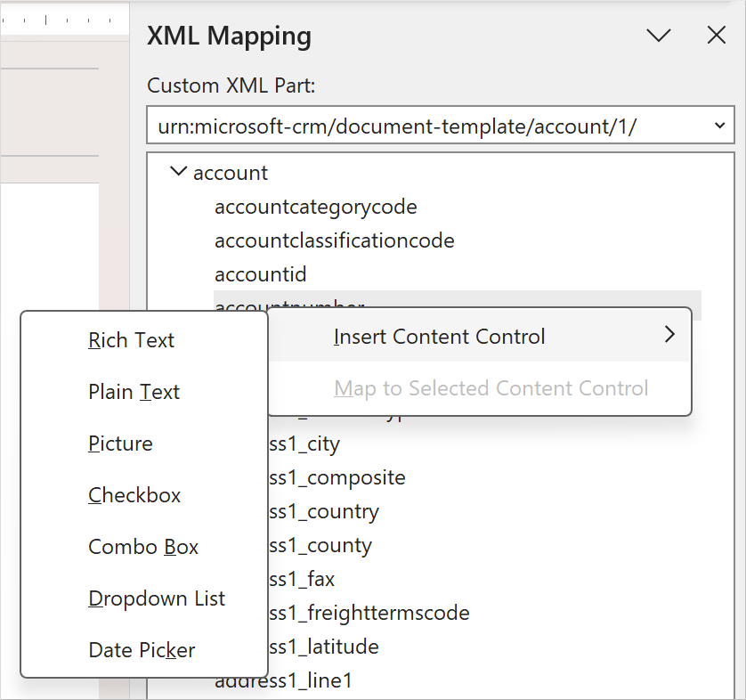Choose Picture from the content control menu
746x700 pixels.
(120, 443)
